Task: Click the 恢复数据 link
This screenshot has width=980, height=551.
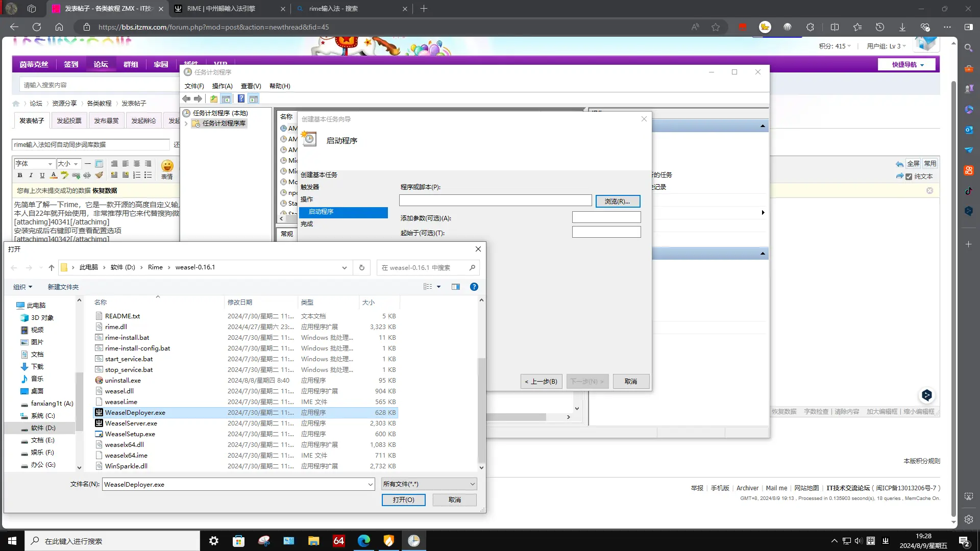Action: pyautogui.click(x=105, y=191)
